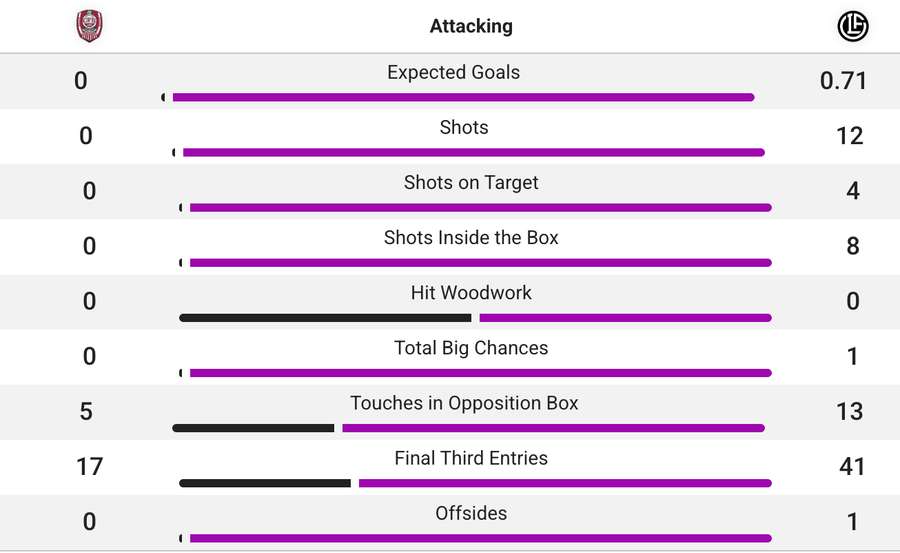Click the Shots Inside the Box label
The width and height of the screenshot is (900, 553).
click(471, 237)
